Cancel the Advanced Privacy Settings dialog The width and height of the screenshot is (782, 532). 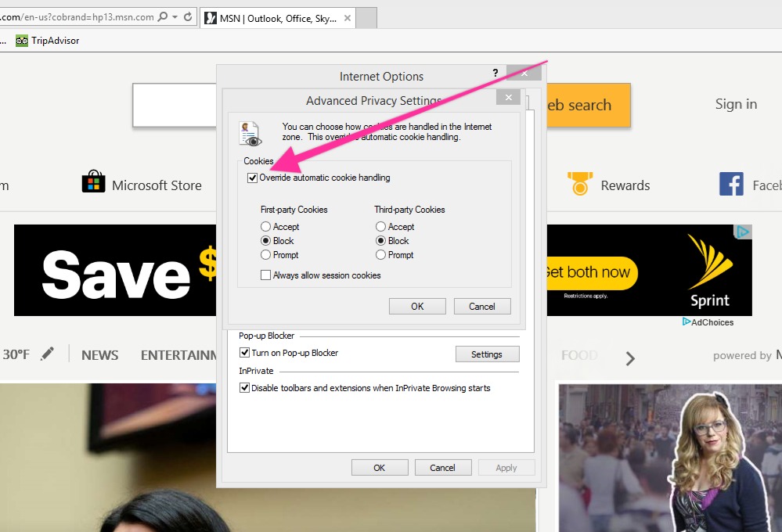(x=481, y=306)
